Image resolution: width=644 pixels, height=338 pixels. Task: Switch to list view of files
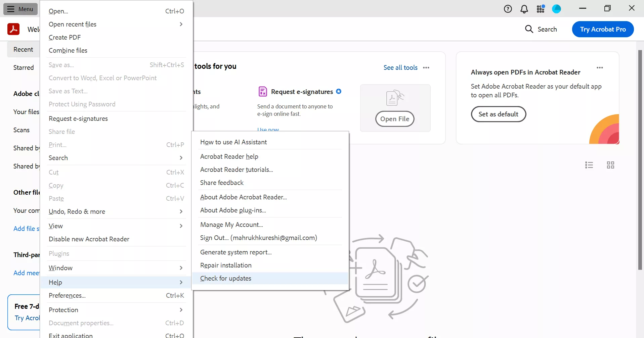tap(589, 165)
